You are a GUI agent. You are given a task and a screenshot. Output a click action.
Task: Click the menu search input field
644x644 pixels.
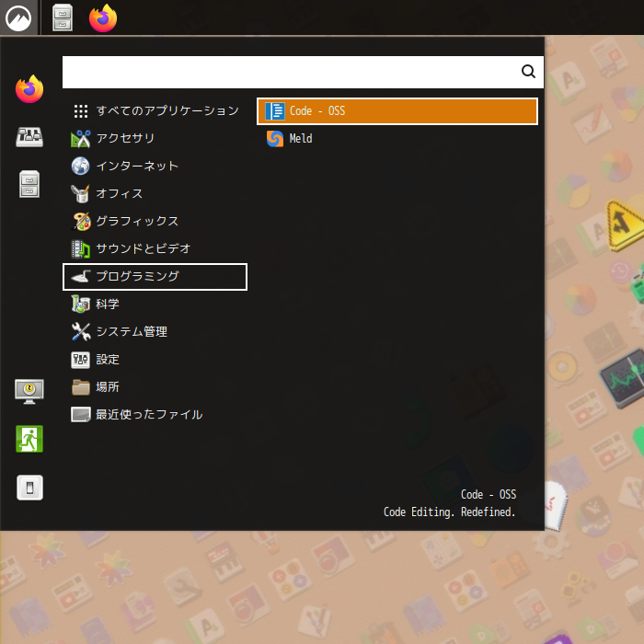tap(303, 72)
